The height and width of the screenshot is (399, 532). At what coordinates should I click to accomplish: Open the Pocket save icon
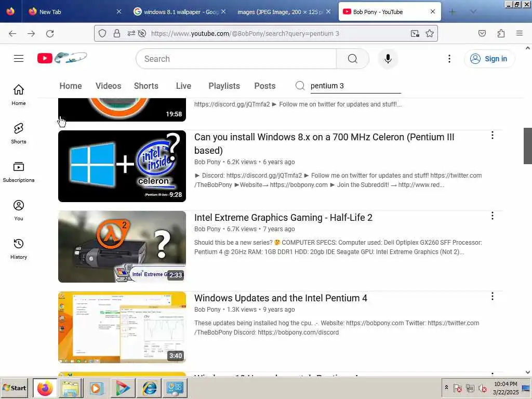coord(482,33)
